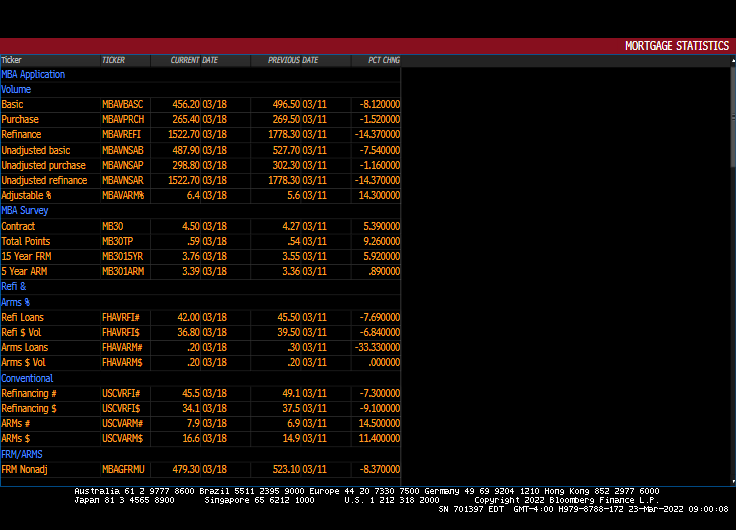
Task: Select the Conventional section heading
Action: [x=27, y=378]
